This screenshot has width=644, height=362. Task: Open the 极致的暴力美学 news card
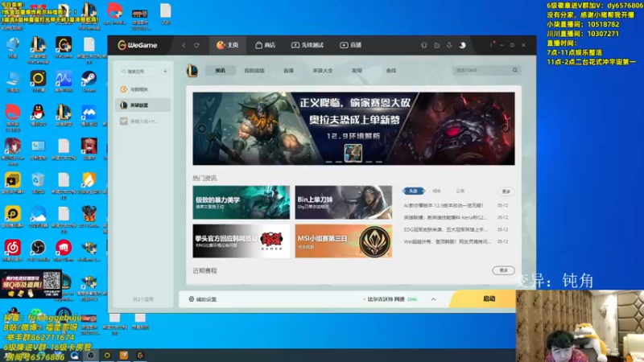point(241,203)
